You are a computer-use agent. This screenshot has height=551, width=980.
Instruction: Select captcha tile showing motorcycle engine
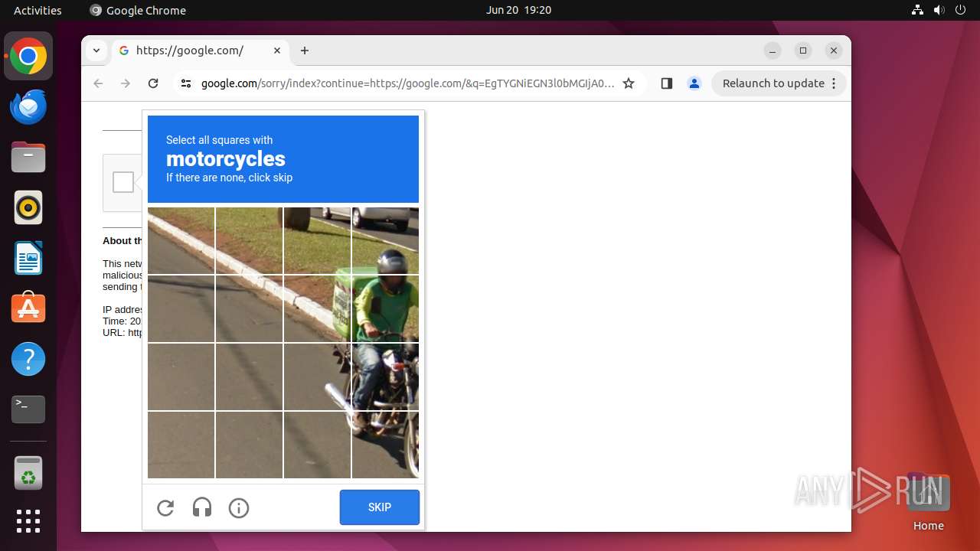(x=385, y=377)
